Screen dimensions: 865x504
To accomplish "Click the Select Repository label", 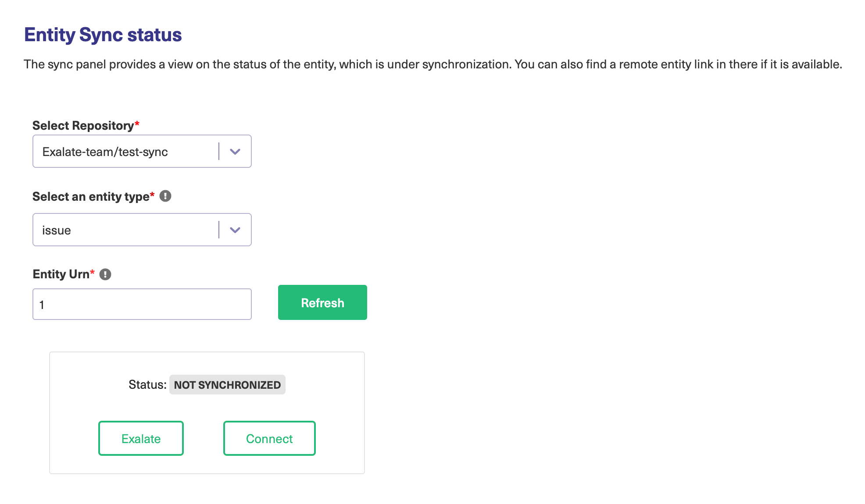I will coord(83,126).
